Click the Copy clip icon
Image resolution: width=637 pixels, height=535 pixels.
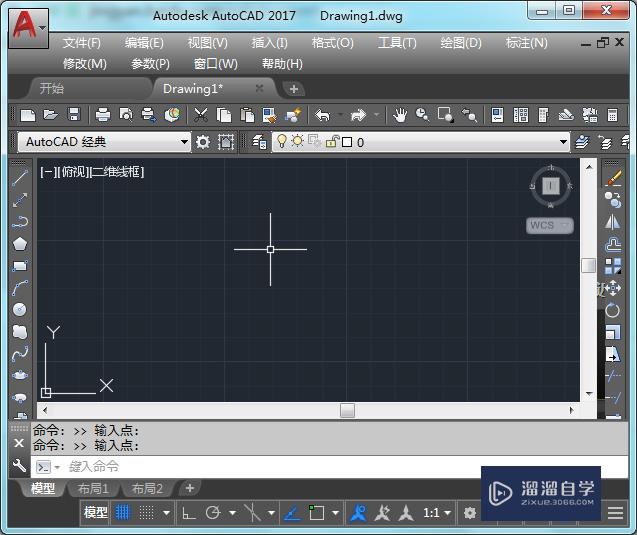pos(224,115)
